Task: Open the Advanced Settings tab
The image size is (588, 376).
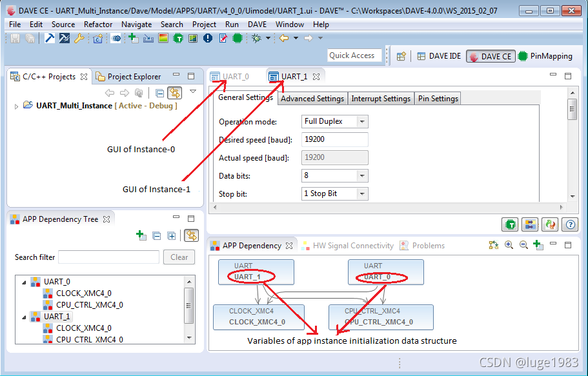Action: (x=312, y=99)
